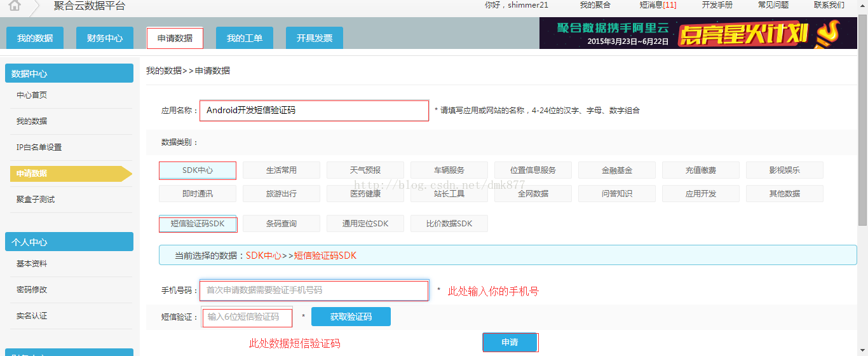The image size is (868, 356).
Task: Open the 财务中心 tab
Action: tap(105, 38)
